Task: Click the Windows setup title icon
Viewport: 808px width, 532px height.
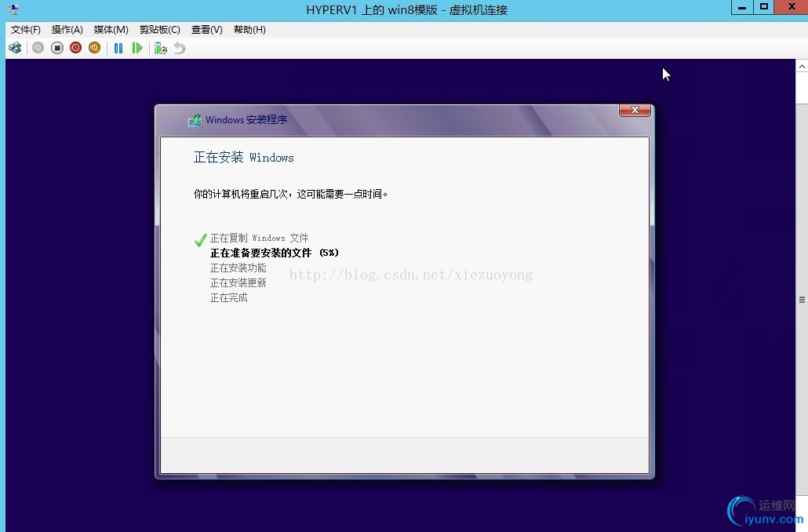Action: tap(195, 121)
